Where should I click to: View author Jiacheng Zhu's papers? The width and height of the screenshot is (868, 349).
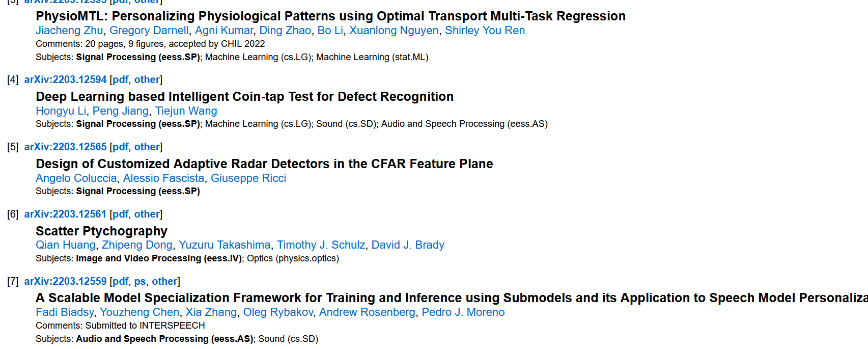tap(69, 31)
